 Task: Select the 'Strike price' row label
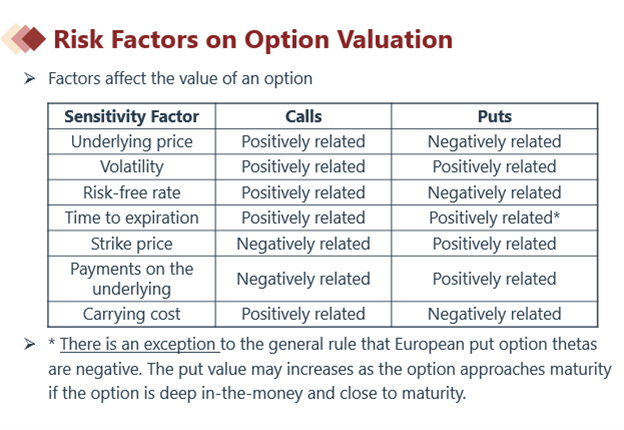(x=131, y=243)
